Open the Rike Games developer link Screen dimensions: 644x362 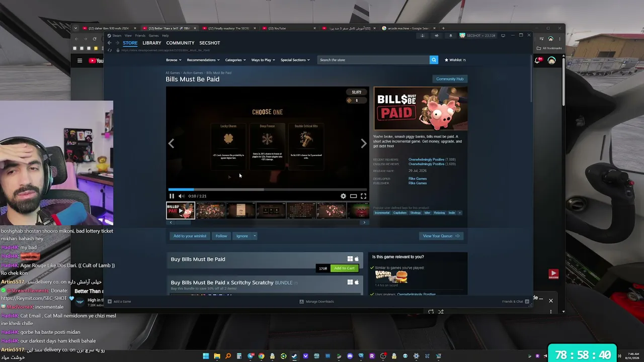click(x=418, y=178)
